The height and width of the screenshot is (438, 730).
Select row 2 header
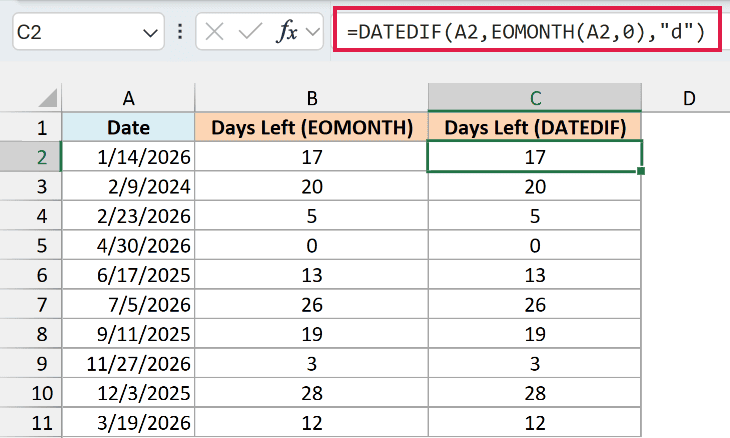[x=31, y=157]
